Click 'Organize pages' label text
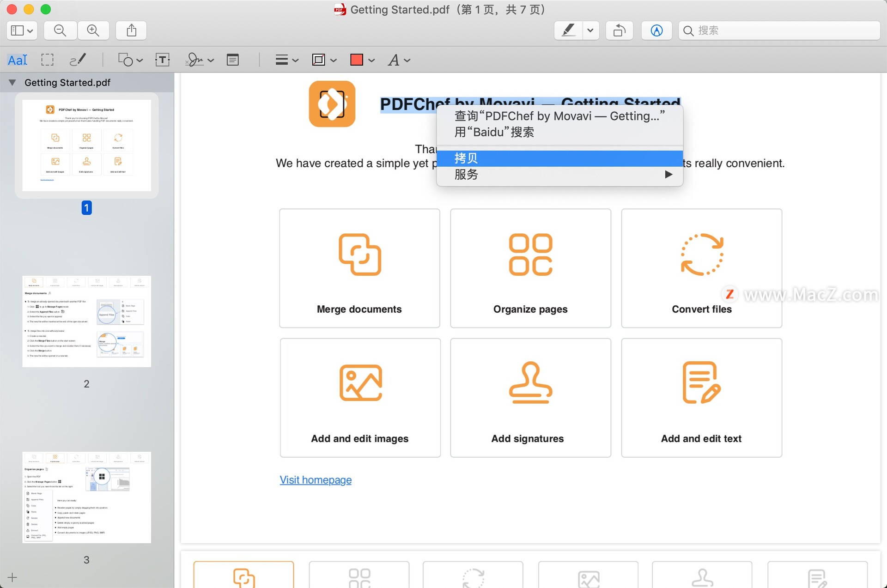 530,309
